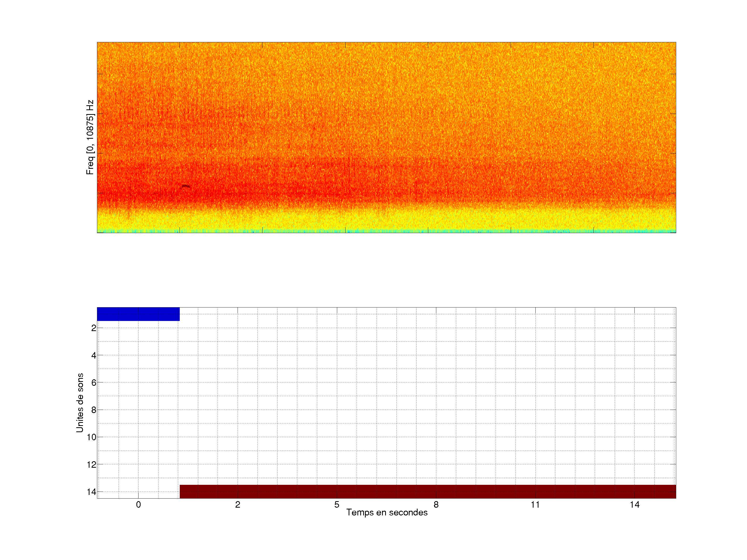This screenshot has height=560, width=747.
Task: Click x-axis tick label 11
Action: point(535,505)
